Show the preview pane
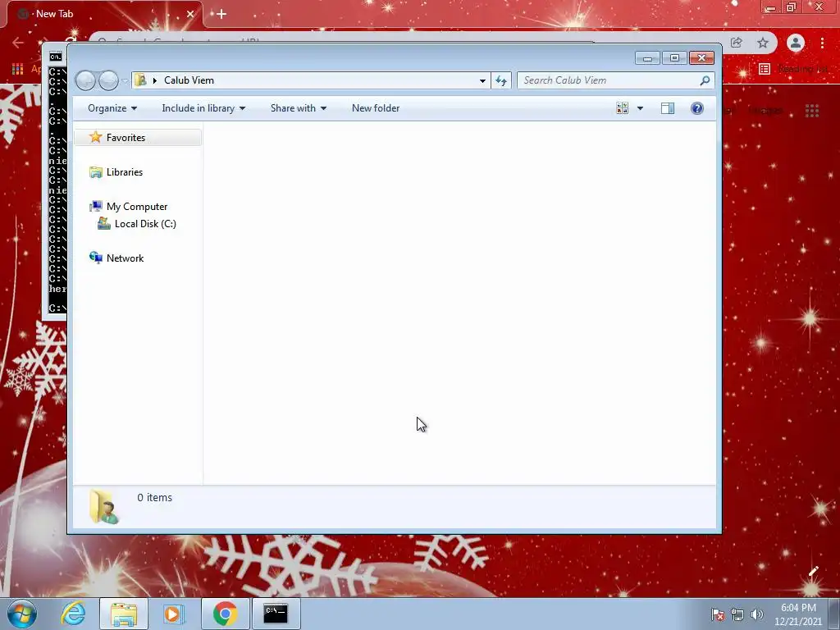 (x=668, y=108)
